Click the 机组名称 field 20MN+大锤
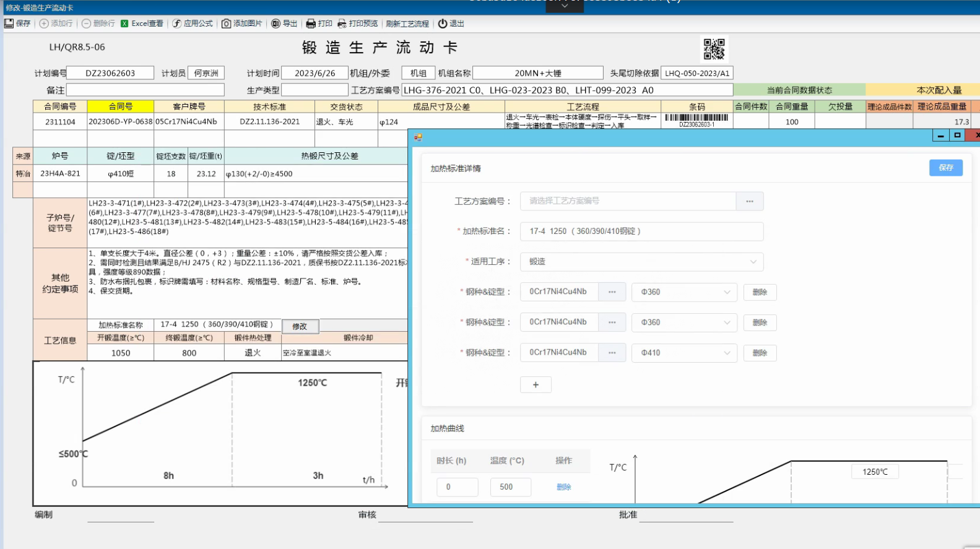 pyautogui.click(x=538, y=73)
